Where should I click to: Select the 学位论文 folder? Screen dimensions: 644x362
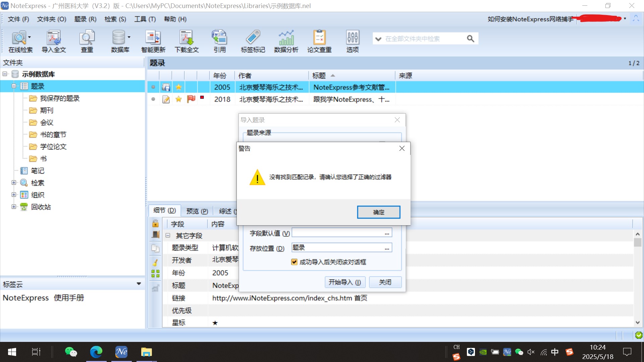53,146
